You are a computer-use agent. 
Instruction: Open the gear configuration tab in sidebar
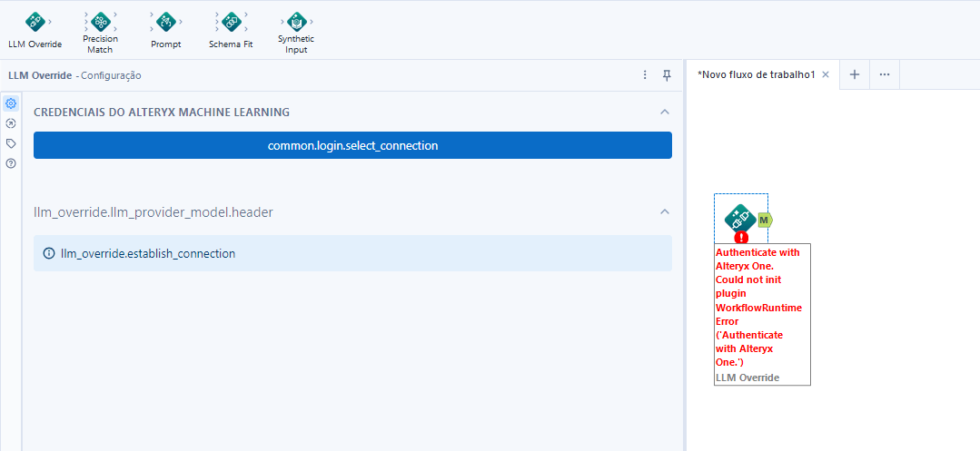pyautogui.click(x=11, y=103)
